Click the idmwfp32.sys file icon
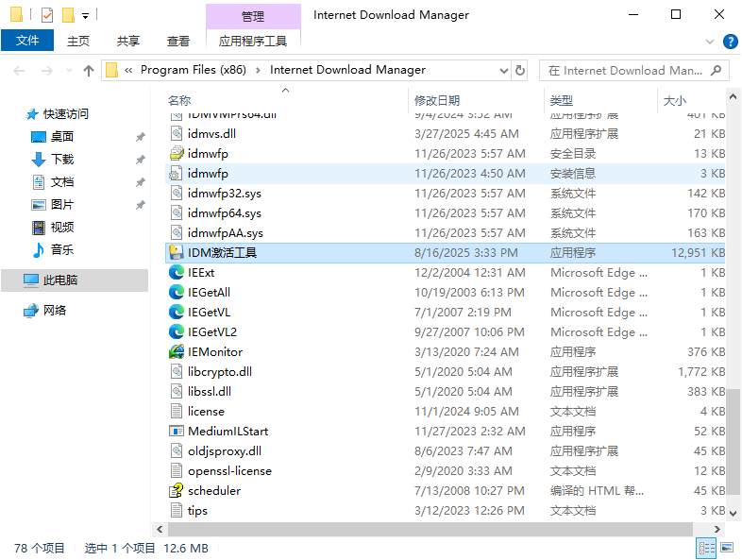The height and width of the screenshot is (560, 742). pos(176,194)
